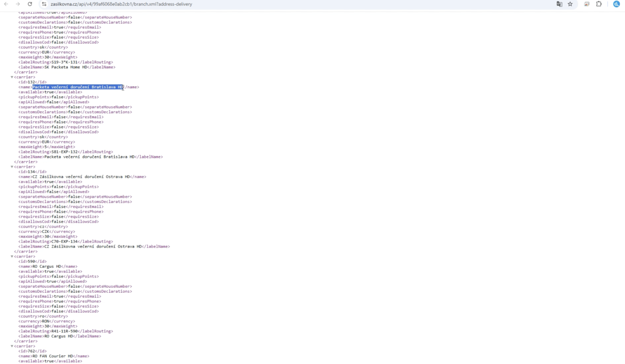Click the country ro line
This screenshot has height=364, width=625.
click(x=43, y=316)
